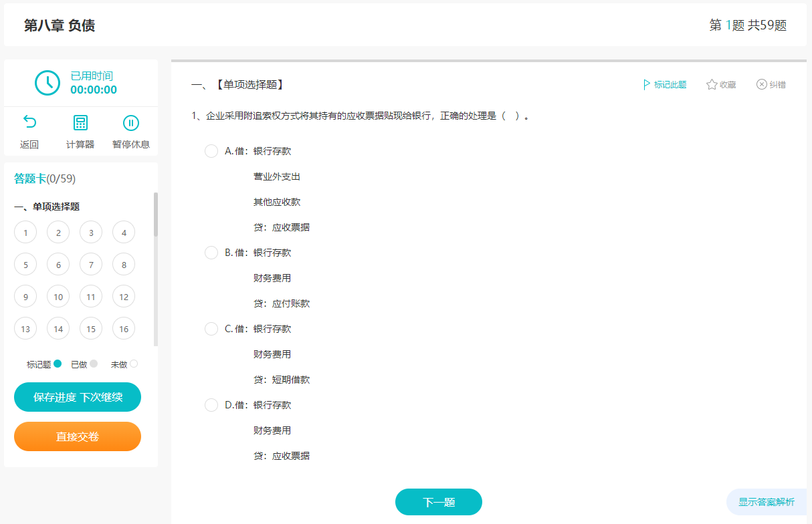The height and width of the screenshot is (524, 812).
Task: Jump to question 10 in the answer card
Action: coord(58,296)
